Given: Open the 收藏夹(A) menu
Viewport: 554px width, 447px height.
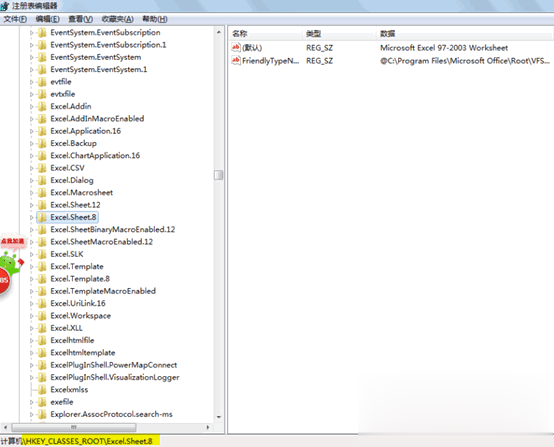Looking at the screenshot, I should pos(117,19).
